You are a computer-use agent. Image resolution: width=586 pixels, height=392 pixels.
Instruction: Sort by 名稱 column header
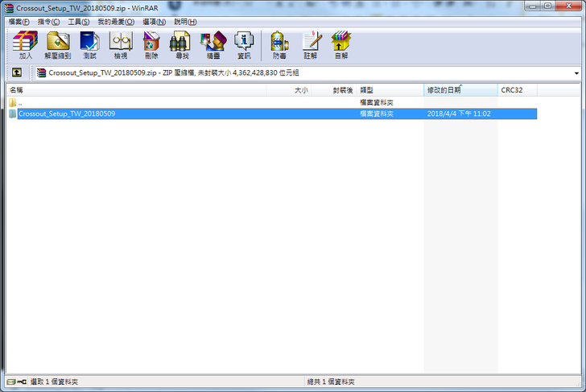136,90
